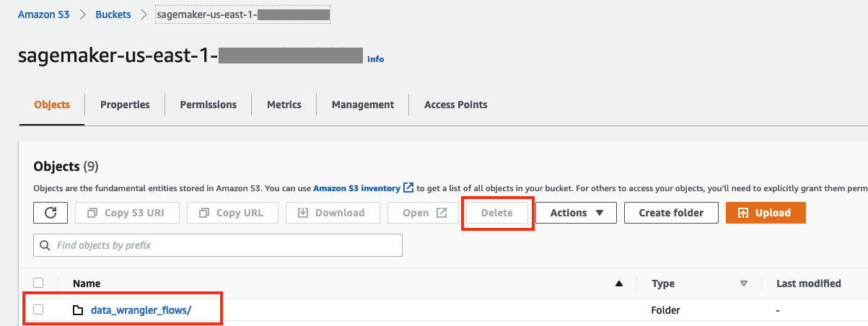Sort by the Name column ascending arrow

[618, 283]
